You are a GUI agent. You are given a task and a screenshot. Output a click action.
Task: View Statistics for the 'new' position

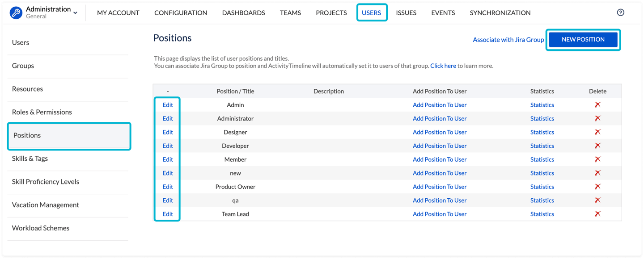coord(542,173)
